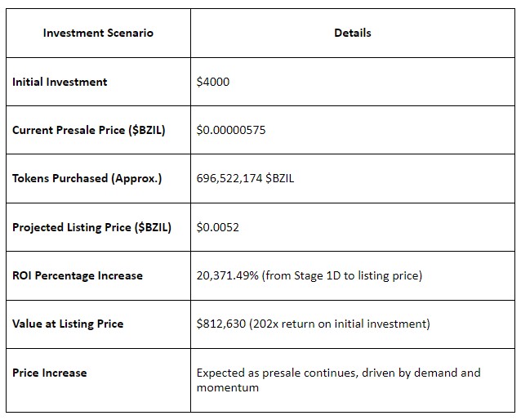Click the "Investment Scenario" column header
The image size is (521, 420).
[98, 33]
